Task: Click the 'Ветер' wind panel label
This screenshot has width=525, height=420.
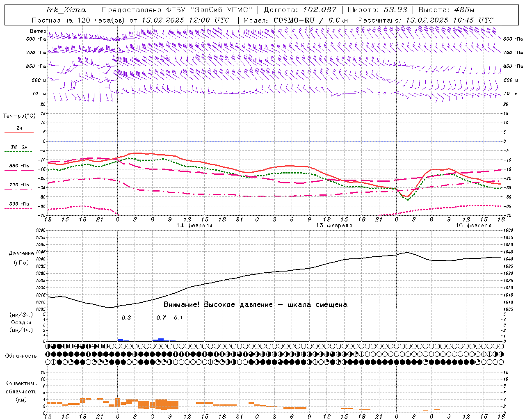Action: [38, 31]
